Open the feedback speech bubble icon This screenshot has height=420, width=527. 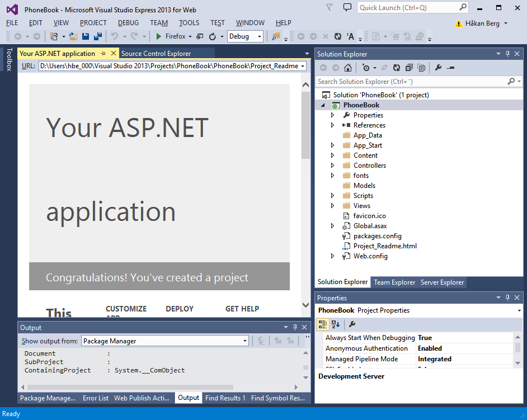pyautogui.click(x=347, y=7)
